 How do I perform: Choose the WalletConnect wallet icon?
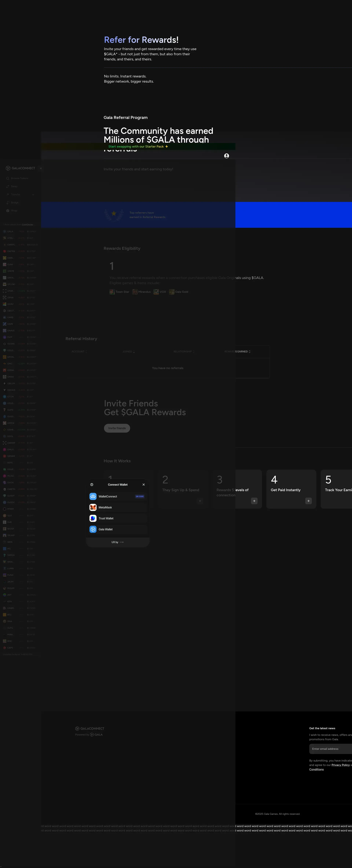point(93,496)
